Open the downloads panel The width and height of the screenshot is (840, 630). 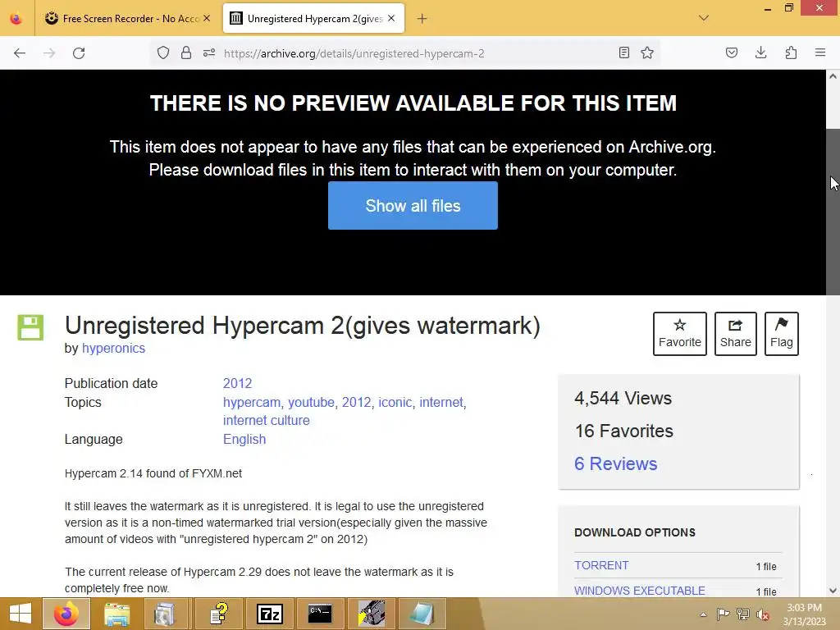(x=760, y=52)
